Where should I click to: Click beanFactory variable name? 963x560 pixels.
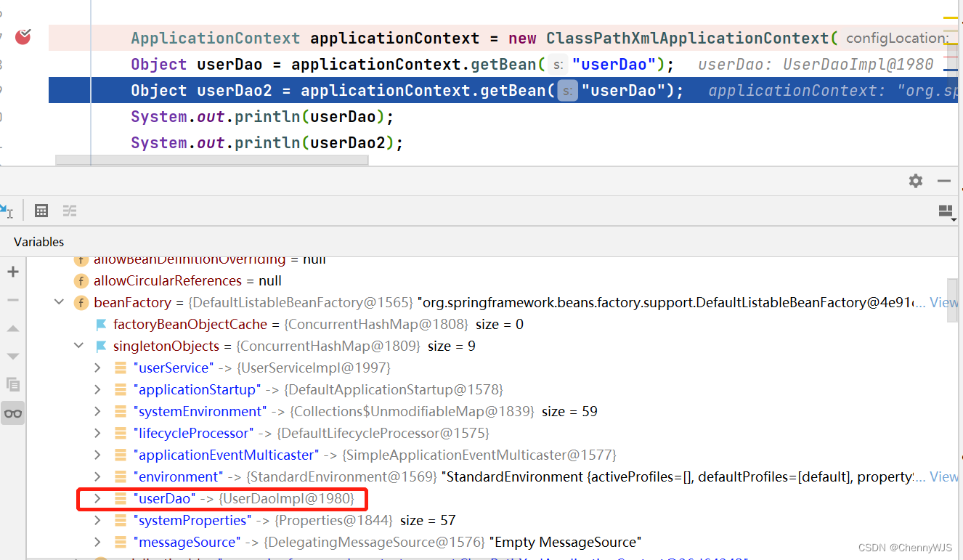(x=133, y=302)
